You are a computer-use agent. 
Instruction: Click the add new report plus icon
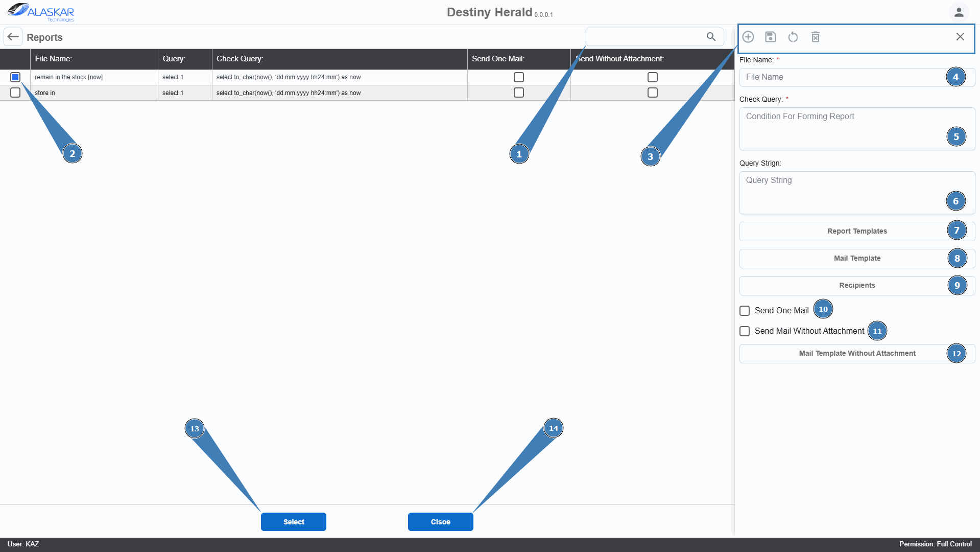tap(748, 37)
